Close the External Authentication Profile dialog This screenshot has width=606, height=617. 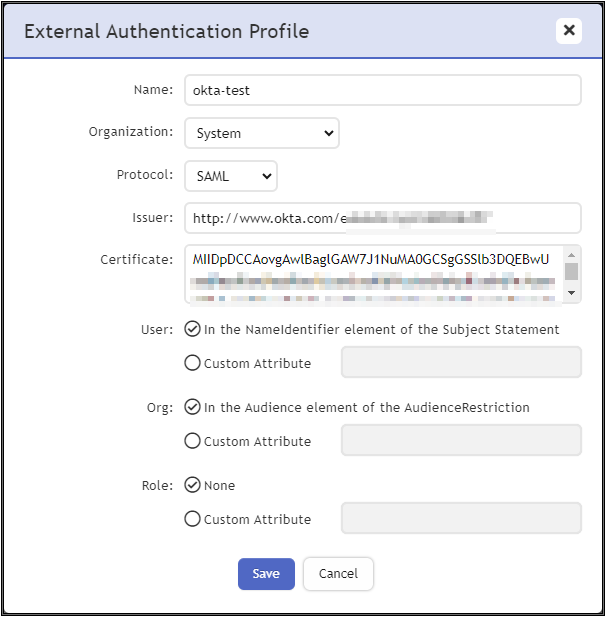[569, 30]
